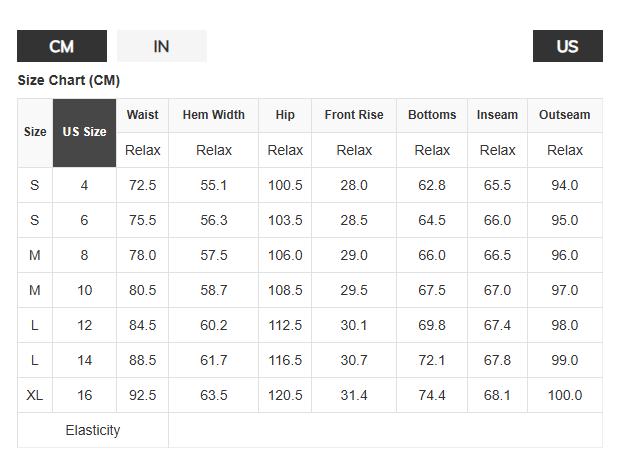Select the US size 4 cell
Viewport: 622px width, 466px height.
[84, 185]
